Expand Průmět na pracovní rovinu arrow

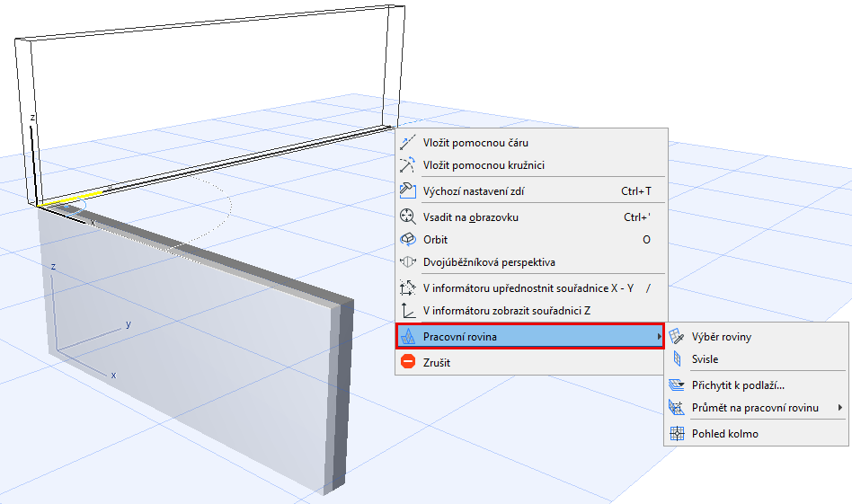pos(840,407)
